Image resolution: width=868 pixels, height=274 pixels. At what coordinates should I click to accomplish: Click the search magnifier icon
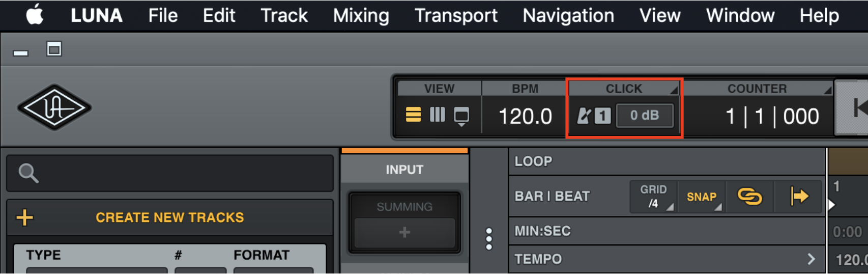(28, 173)
